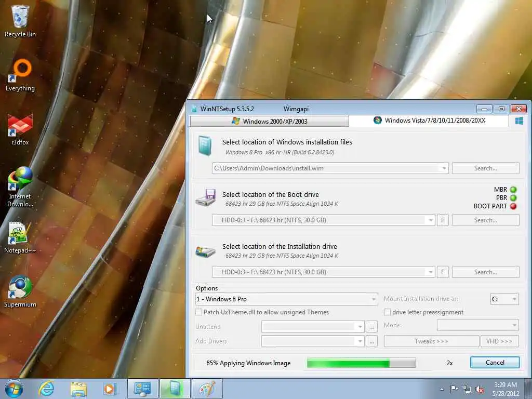
Task: Toggle drive letter preassignment checkbox
Action: coord(387,312)
